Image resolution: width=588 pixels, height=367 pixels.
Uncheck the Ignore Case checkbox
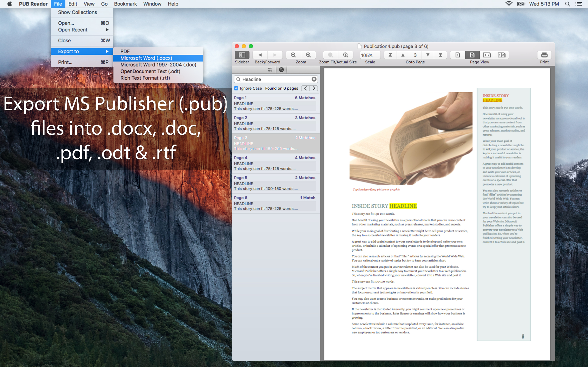(x=236, y=88)
